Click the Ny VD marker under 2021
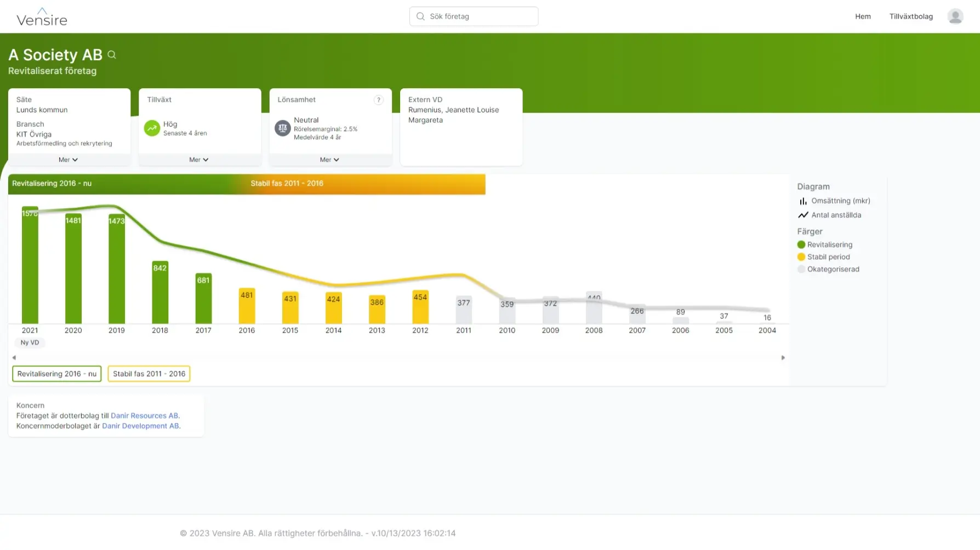 tap(30, 343)
